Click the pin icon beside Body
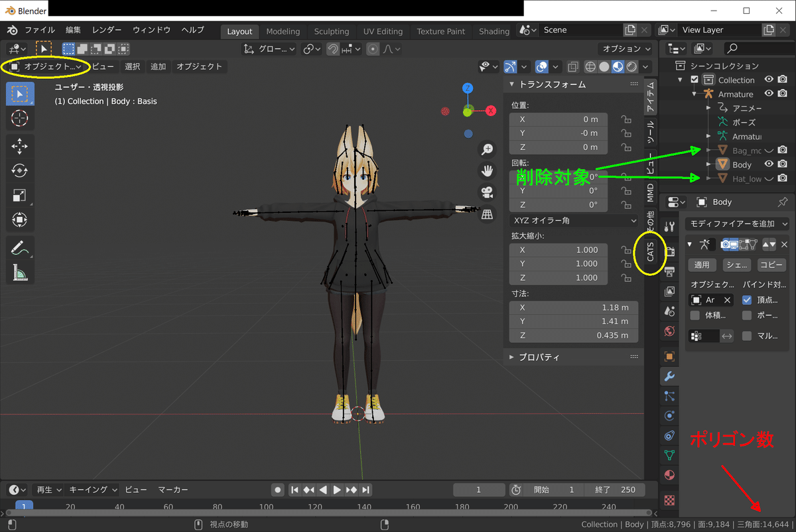Screen dimensions: 796x532 pos(782,202)
